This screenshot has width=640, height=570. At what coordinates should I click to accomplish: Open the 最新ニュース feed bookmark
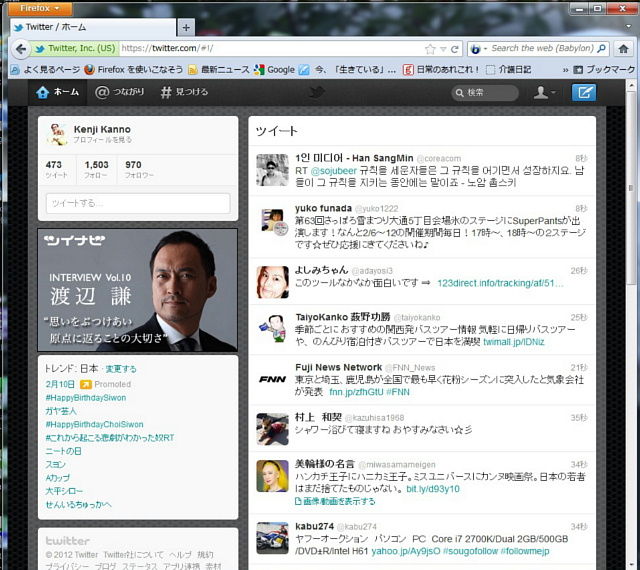pos(219,70)
